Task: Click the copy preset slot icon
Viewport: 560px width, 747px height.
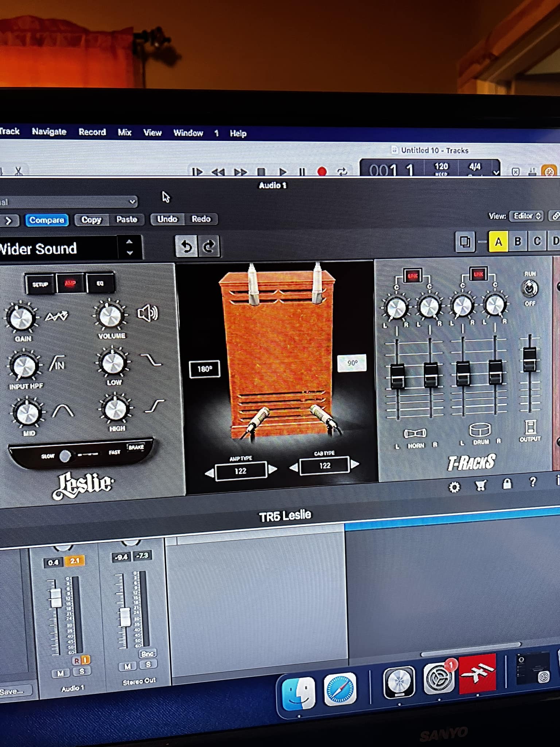Action: point(465,242)
